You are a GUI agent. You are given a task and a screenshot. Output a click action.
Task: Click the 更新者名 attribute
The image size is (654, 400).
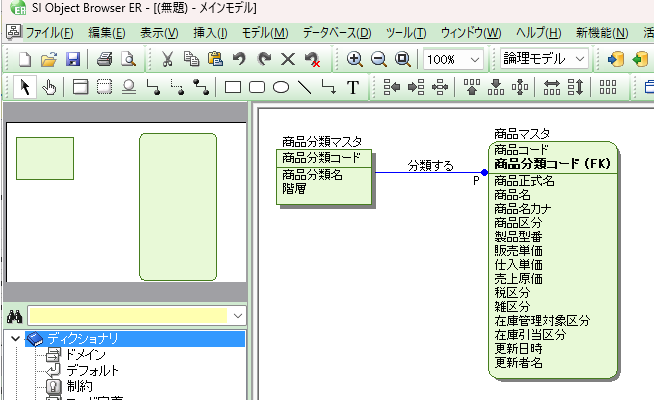(x=518, y=363)
